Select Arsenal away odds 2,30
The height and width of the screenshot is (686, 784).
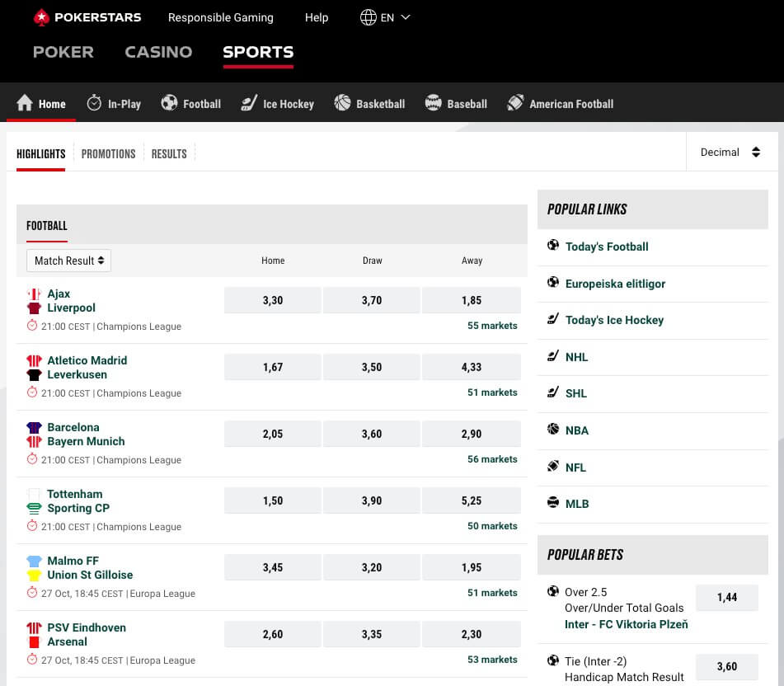pyautogui.click(x=472, y=634)
